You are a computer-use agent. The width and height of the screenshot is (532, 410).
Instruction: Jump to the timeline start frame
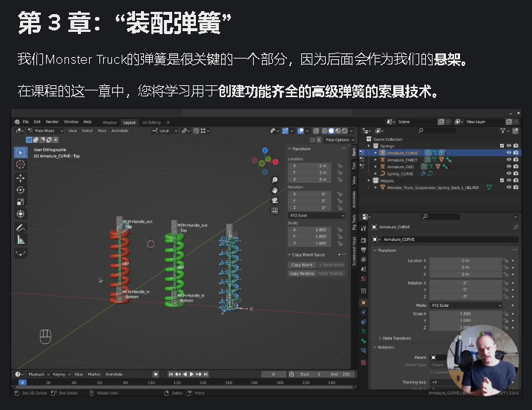pyautogui.click(x=171, y=374)
